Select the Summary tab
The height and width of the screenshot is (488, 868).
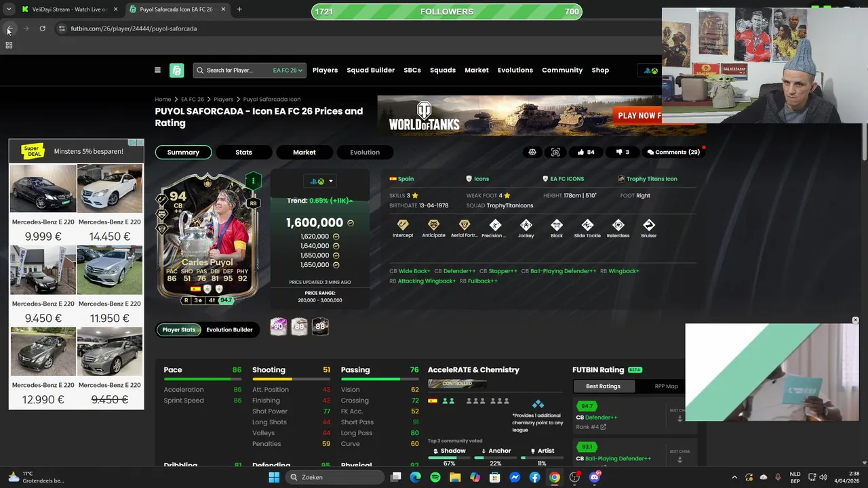click(183, 152)
